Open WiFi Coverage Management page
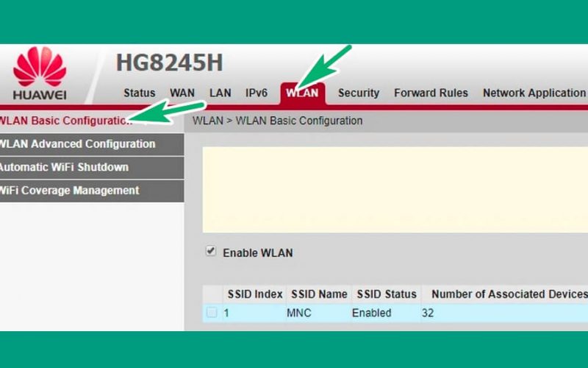 92,191
